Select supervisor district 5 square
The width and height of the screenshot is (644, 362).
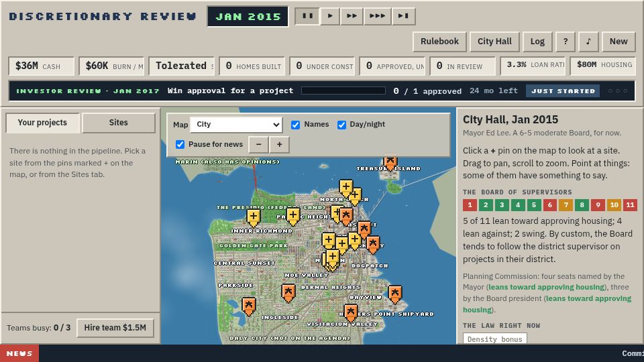pos(534,205)
